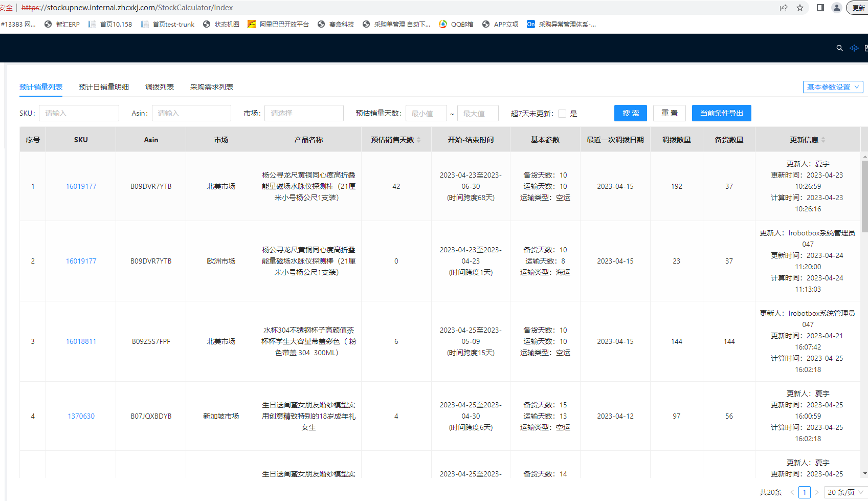Switch to 调拨列表 tab
The image size is (868, 501).
tap(160, 87)
